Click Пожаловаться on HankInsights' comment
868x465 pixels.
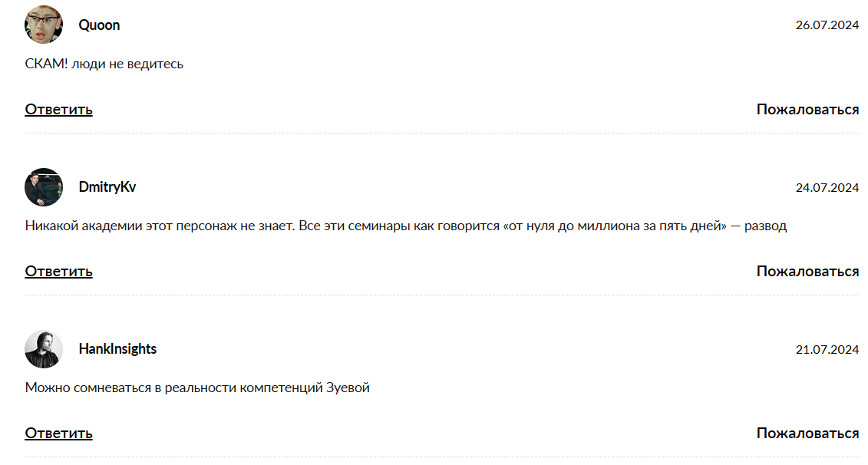(808, 433)
